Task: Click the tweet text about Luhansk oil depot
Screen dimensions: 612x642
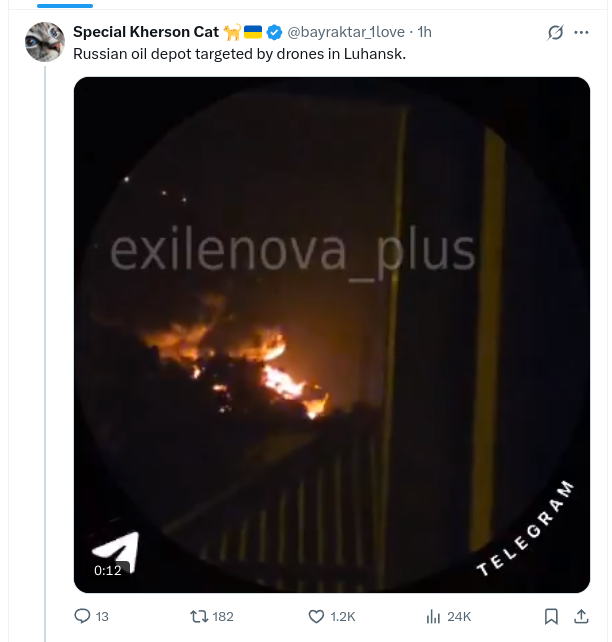Action: pos(239,54)
